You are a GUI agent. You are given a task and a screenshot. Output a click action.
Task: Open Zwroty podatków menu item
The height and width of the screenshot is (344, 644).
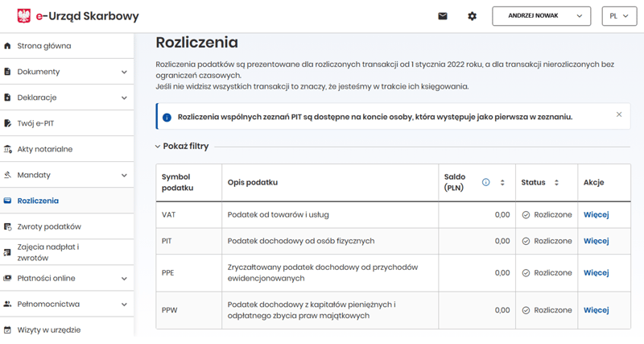tap(67, 226)
